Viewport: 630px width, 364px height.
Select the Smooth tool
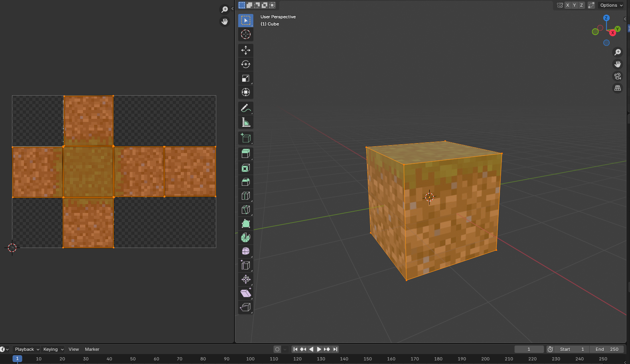click(246, 251)
